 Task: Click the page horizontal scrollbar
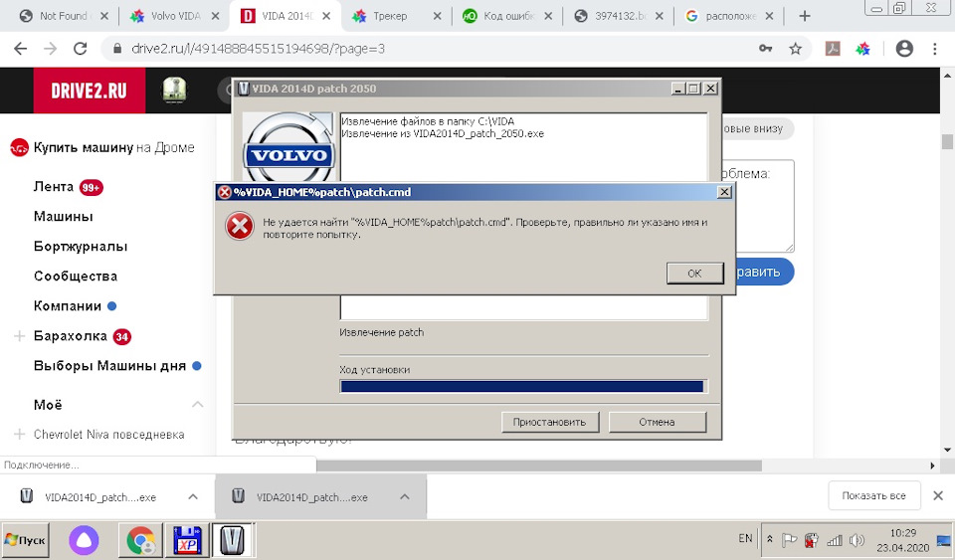point(539,467)
